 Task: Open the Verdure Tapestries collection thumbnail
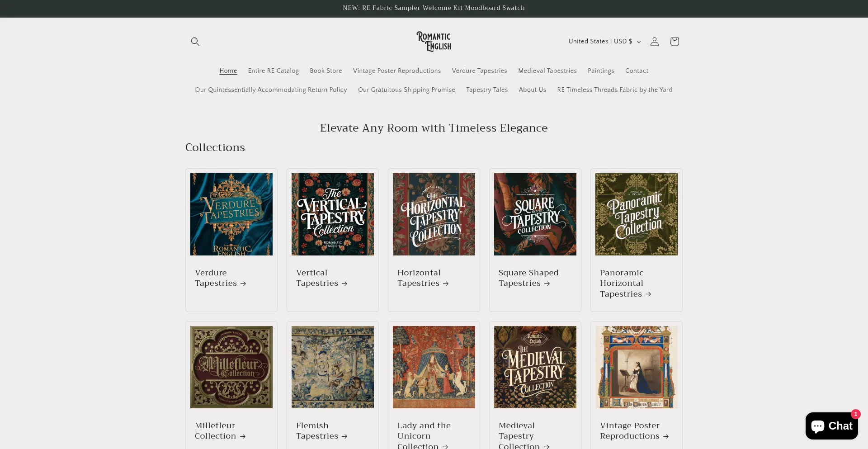pyautogui.click(x=231, y=214)
